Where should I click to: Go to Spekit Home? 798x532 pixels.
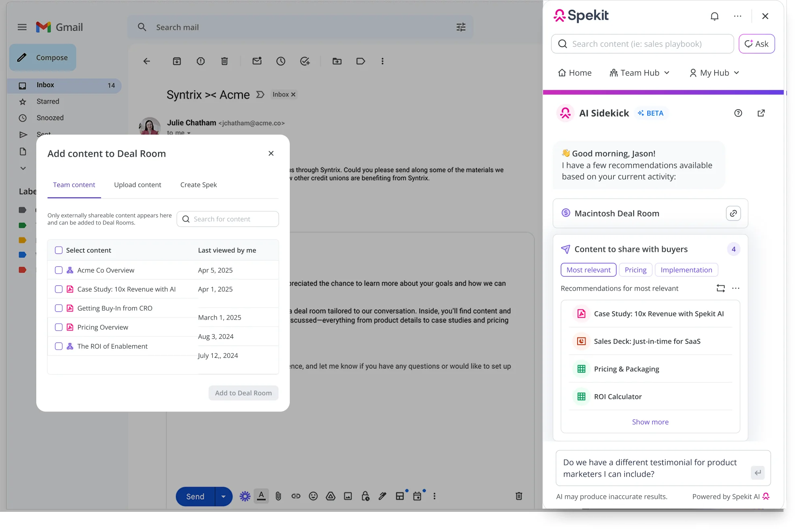point(575,73)
